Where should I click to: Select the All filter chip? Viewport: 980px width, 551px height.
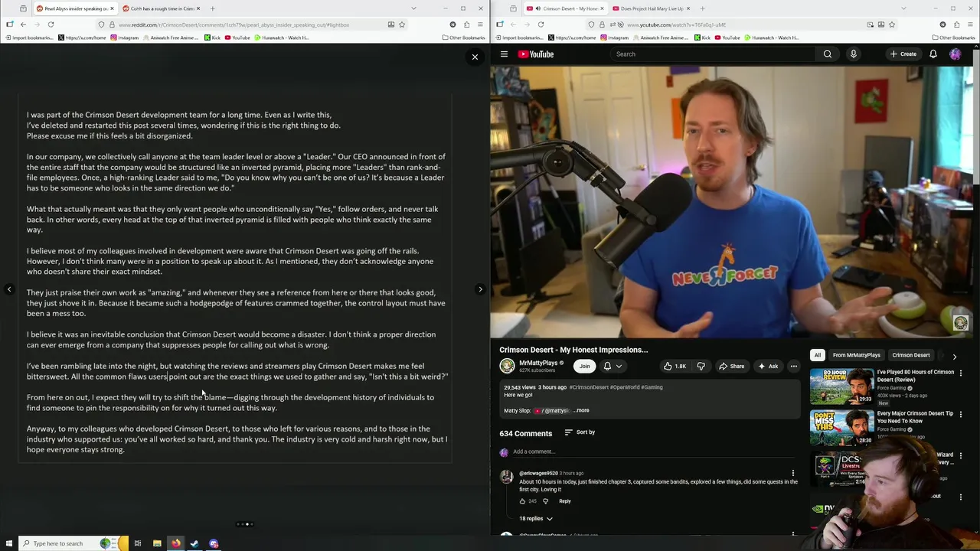tap(817, 355)
